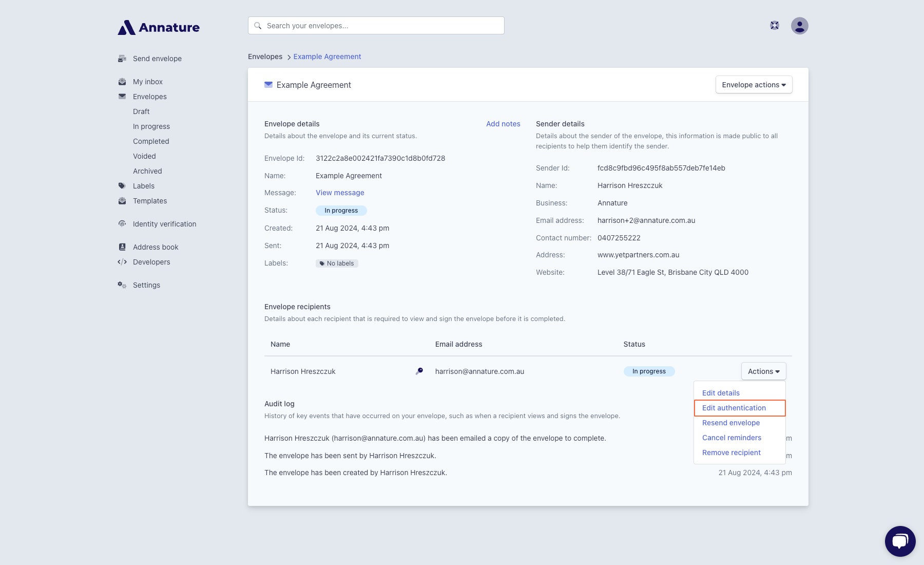The width and height of the screenshot is (924, 565).
Task: Click the Developers code icon
Action: [x=122, y=262]
